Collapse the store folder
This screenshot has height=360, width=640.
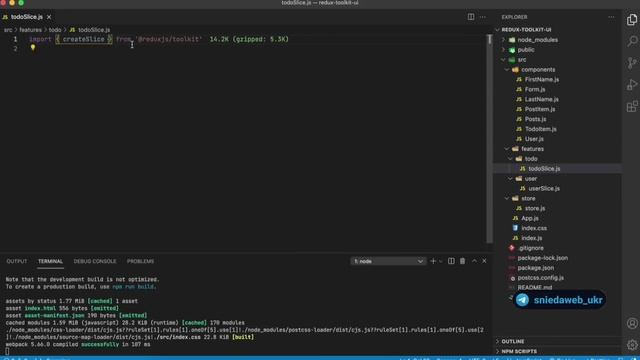pyautogui.click(x=558, y=198)
